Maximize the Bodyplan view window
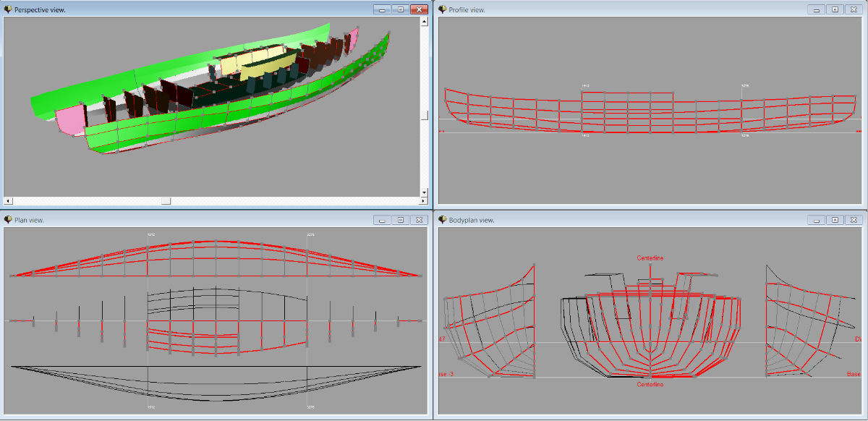The image size is (868, 421). pyautogui.click(x=835, y=219)
